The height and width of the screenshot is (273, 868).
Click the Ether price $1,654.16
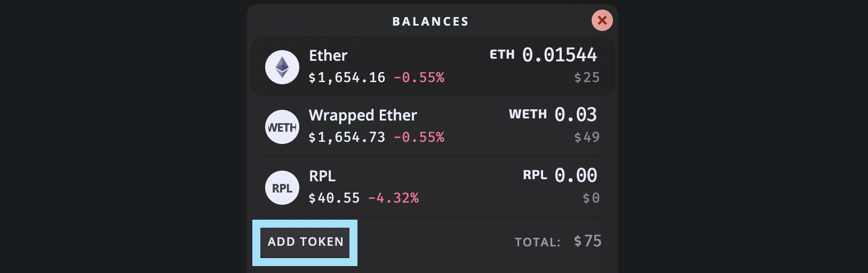pyautogui.click(x=347, y=78)
